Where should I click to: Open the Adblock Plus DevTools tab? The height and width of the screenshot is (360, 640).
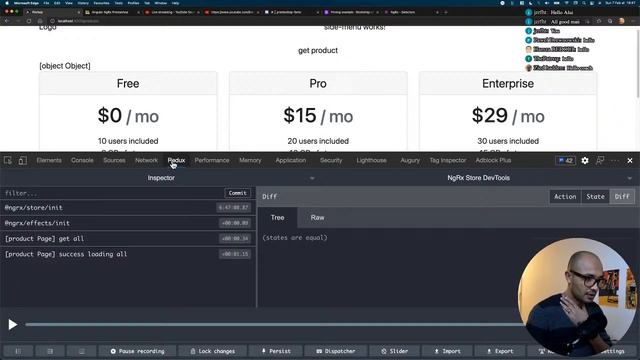coord(493,160)
